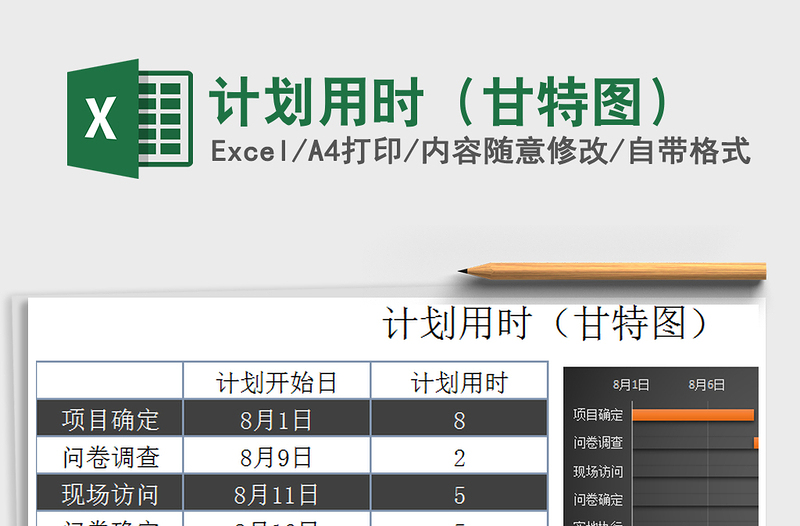This screenshot has width=800, height=526.
Task: Select the 现场访问 row label cell
Action: [110, 492]
